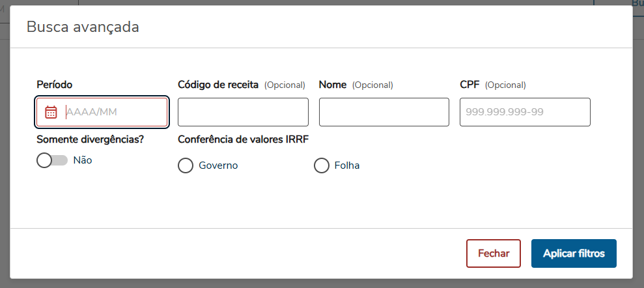
Task: Click the Código de receita text box
Action: (x=243, y=112)
